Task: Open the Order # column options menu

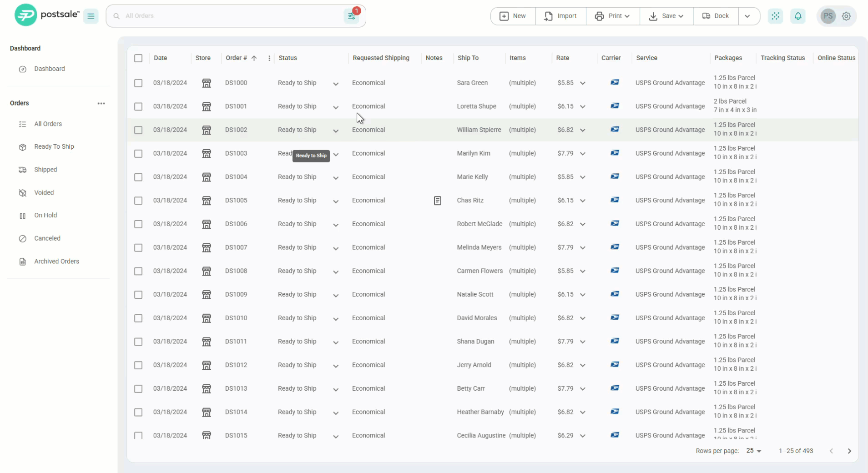Action: coord(269,58)
